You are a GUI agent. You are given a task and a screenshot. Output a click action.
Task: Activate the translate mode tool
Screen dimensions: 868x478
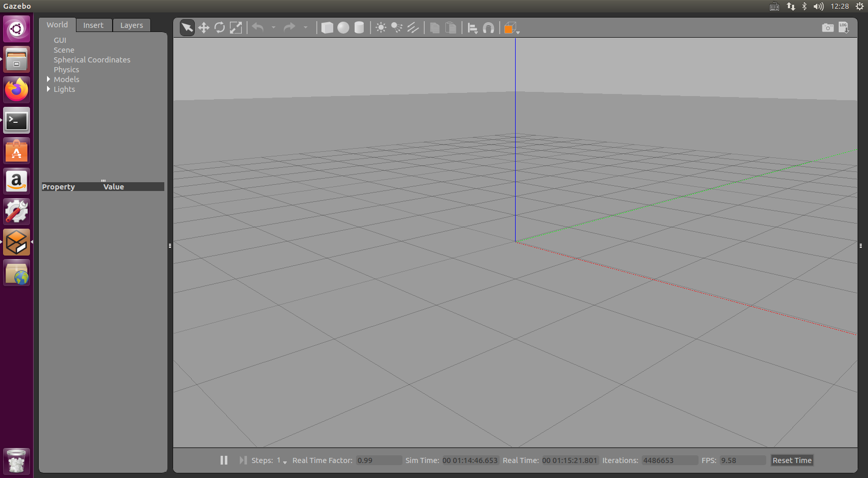[x=204, y=27]
